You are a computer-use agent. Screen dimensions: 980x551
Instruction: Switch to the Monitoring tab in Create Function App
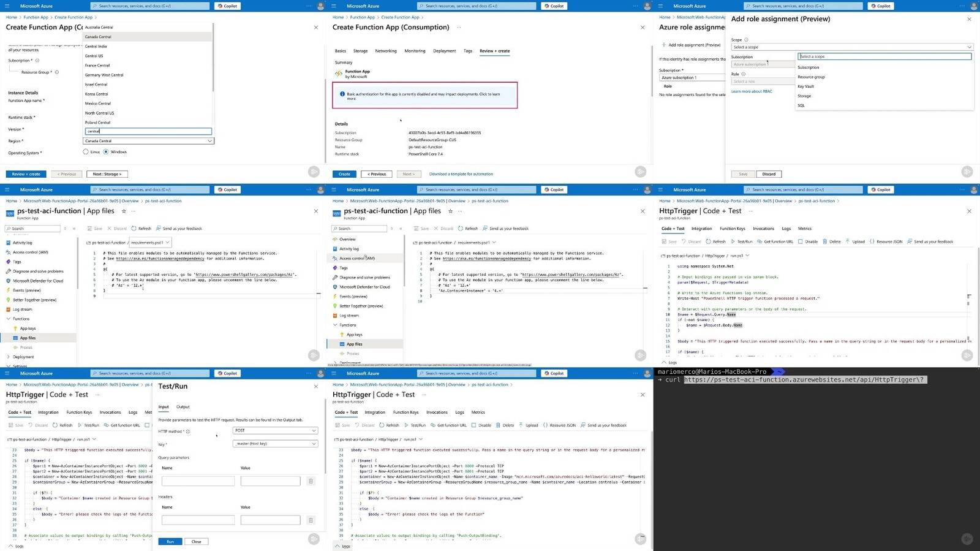(415, 51)
